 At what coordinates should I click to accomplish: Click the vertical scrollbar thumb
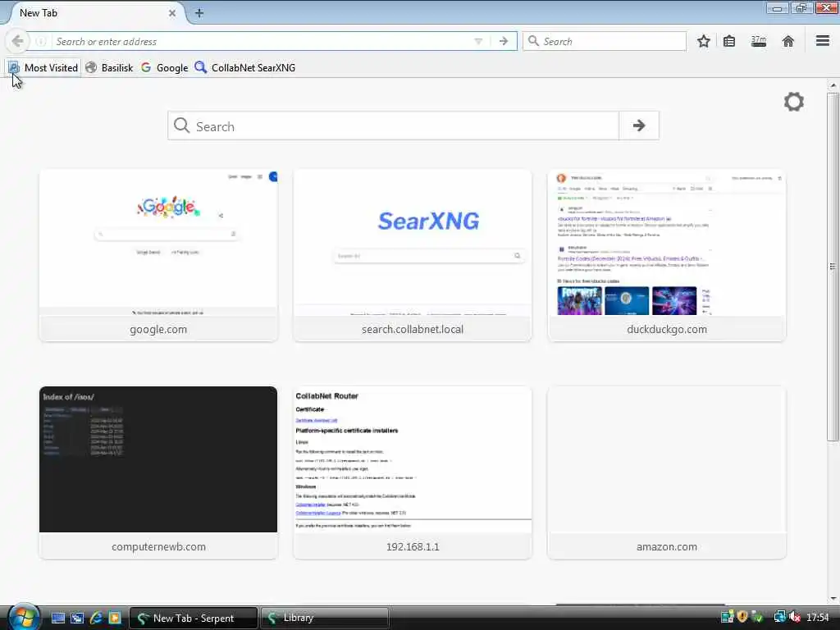click(x=833, y=267)
